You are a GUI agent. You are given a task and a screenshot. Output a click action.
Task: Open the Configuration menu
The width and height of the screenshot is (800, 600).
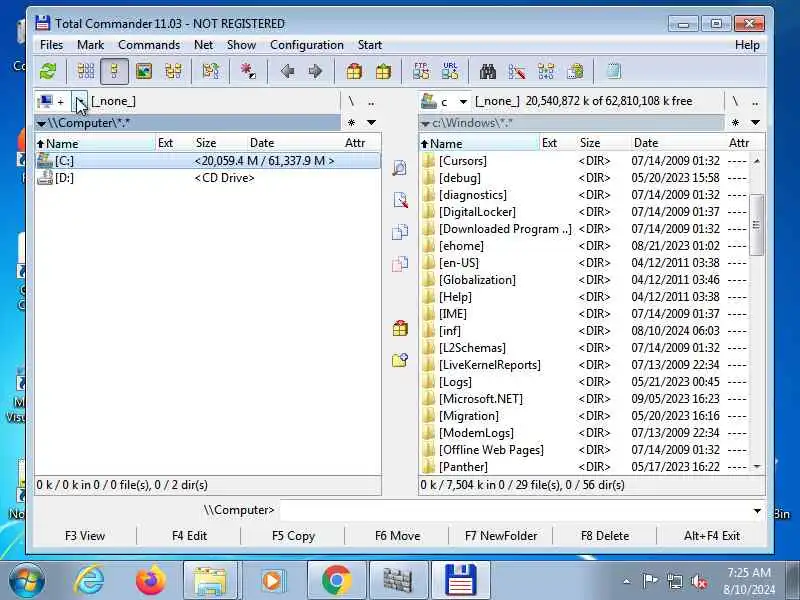click(307, 45)
